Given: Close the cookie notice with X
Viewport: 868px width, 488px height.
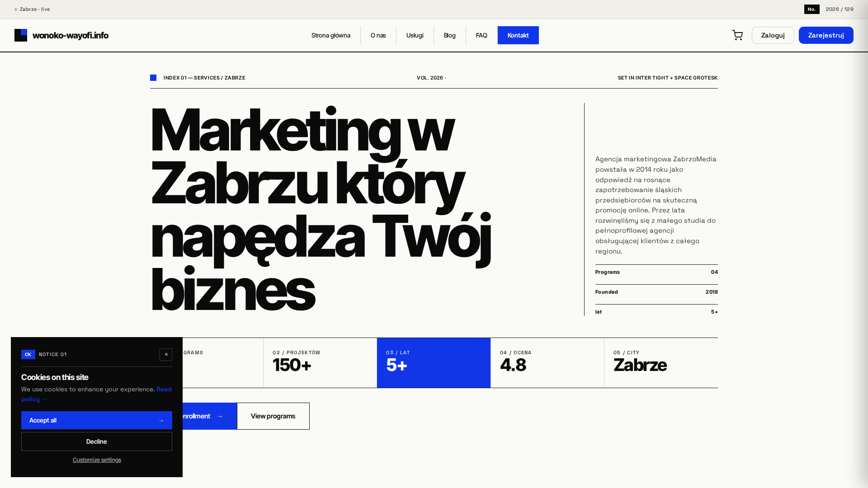Looking at the screenshot, I should pos(166,355).
